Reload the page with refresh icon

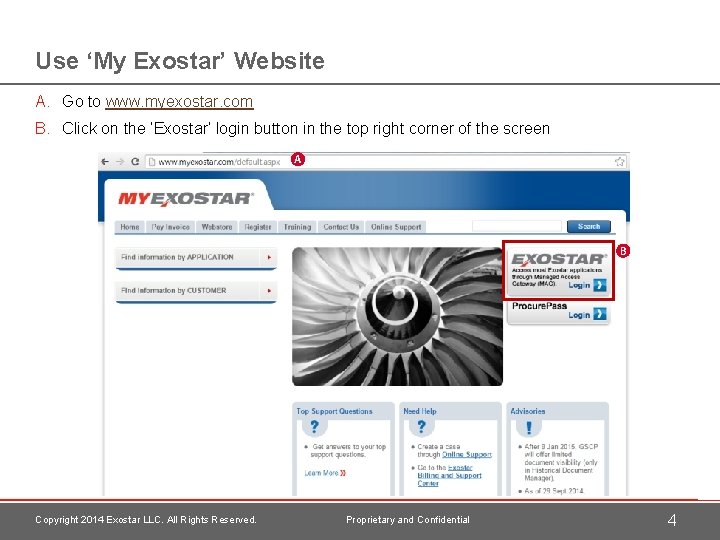[x=135, y=162]
